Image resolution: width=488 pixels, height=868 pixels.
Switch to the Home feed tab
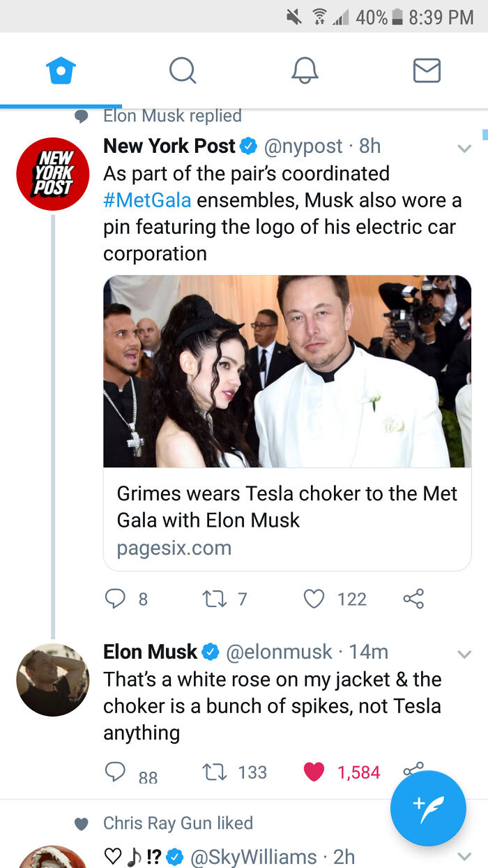pos(61,70)
